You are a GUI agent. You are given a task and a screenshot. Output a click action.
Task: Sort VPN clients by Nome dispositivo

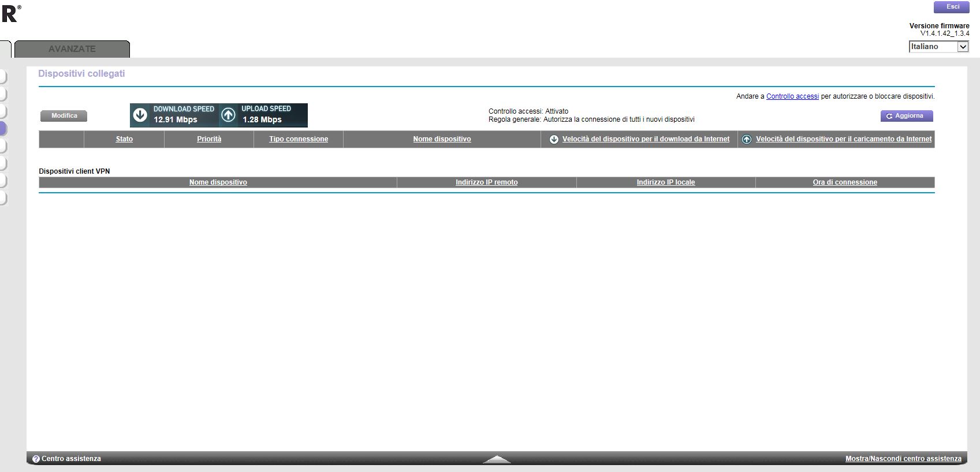click(218, 182)
